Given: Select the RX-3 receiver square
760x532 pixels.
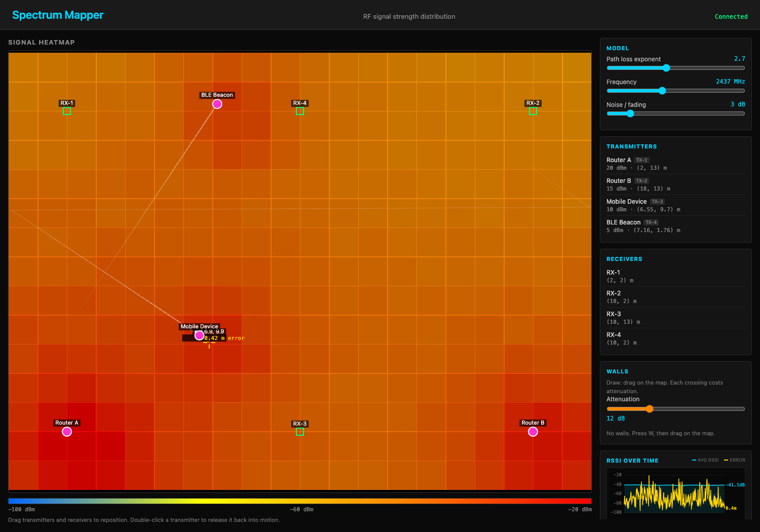Looking at the screenshot, I should tap(300, 432).
